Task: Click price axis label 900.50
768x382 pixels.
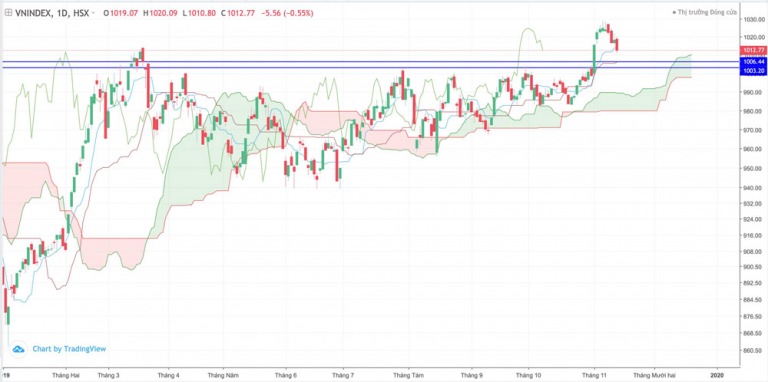Action: pyautogui.click(x=754, y=267)
